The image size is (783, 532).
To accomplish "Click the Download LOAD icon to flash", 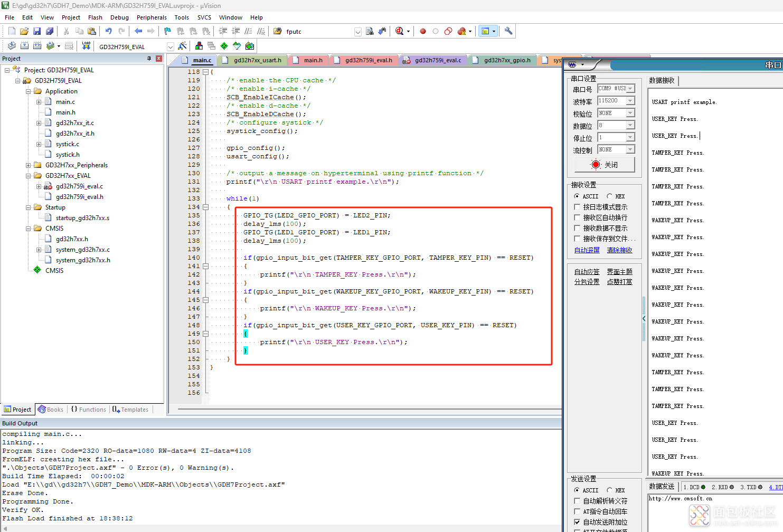I will click(86, 46).
